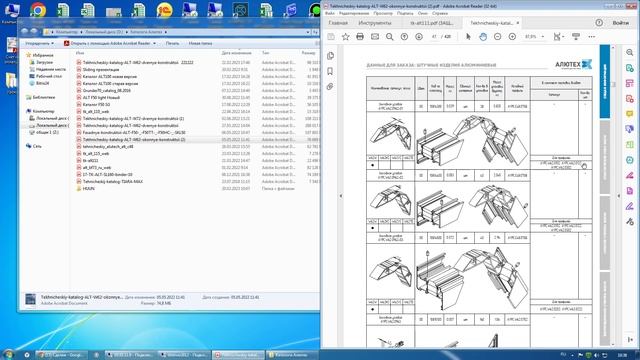Click the blue active section tab on PDF page
This screenshot has width=640, height=360.
pyautogui.click(x=604, y=82)
